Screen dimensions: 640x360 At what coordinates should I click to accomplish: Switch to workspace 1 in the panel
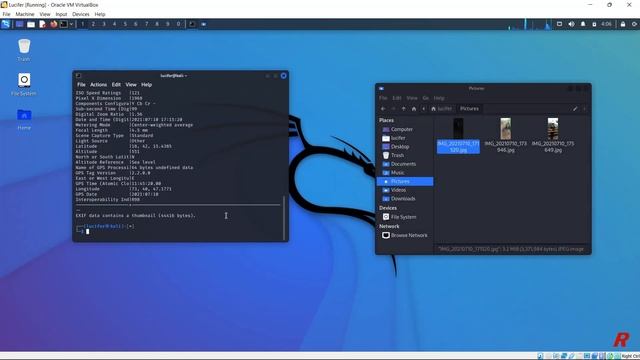click(83, 24)
